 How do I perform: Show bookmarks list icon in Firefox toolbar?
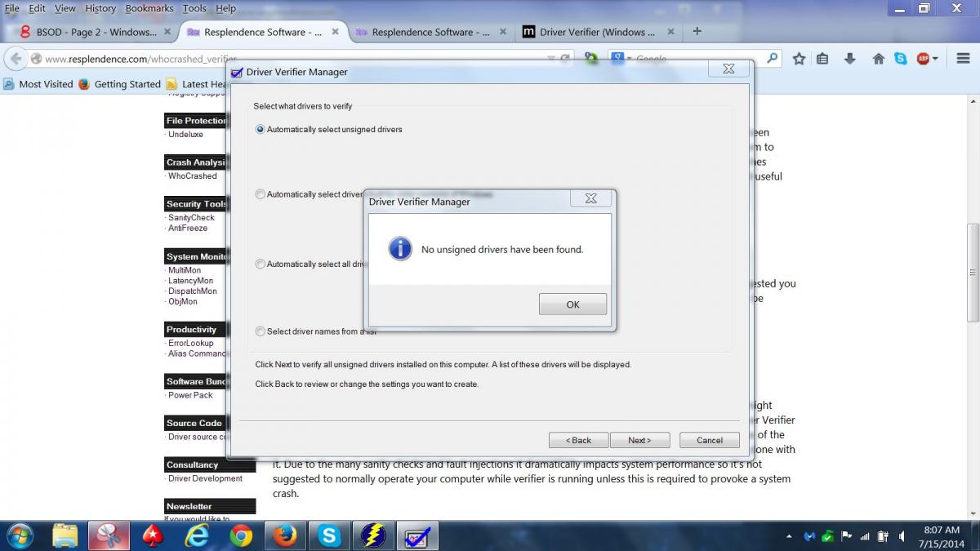coord(822,59)
